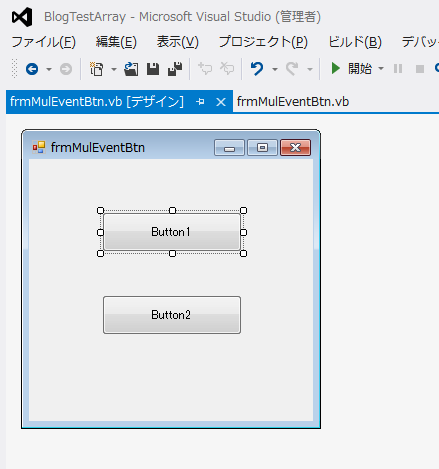
Task: Expand the Undo history dropdown
Action: [x=275, y=69]
